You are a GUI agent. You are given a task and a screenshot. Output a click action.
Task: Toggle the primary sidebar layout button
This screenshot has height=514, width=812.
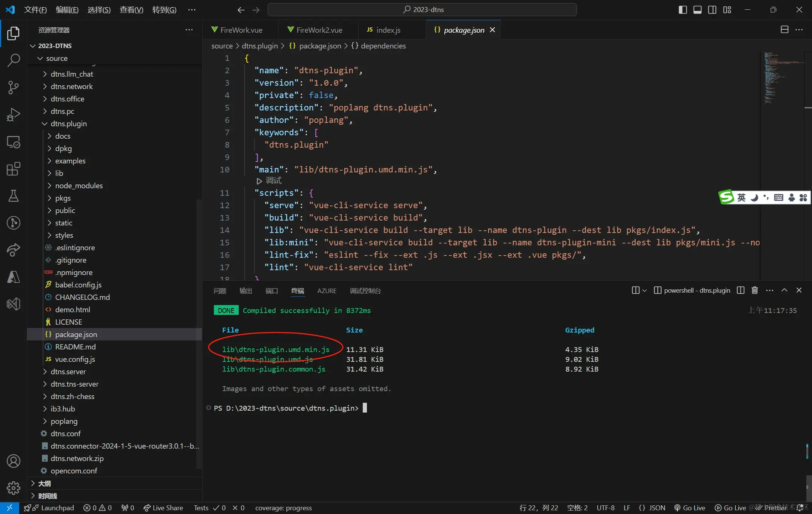[683, 10]
